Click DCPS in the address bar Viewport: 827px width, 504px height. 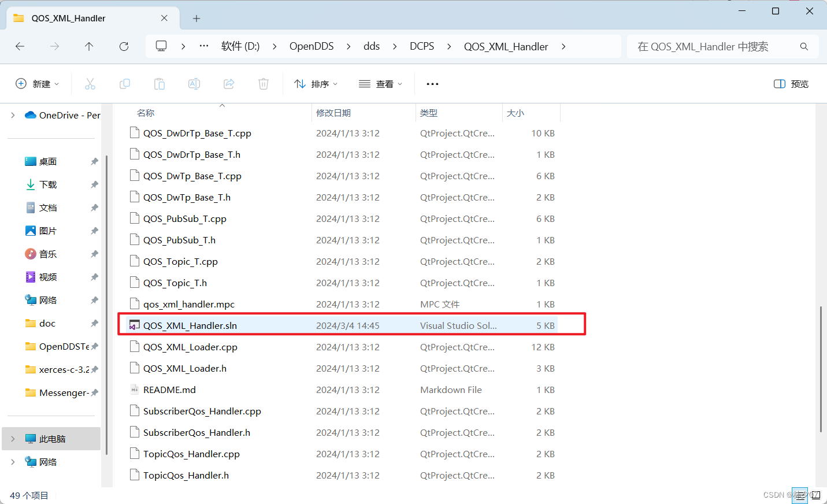422,46
